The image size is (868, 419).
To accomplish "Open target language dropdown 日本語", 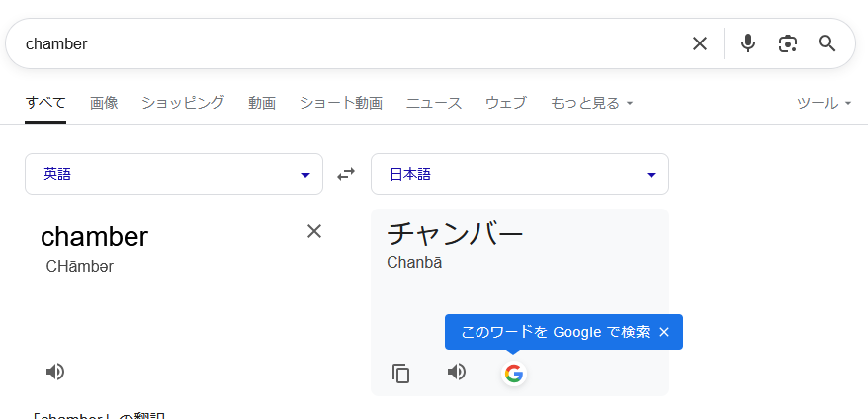I will coord(520,174).
